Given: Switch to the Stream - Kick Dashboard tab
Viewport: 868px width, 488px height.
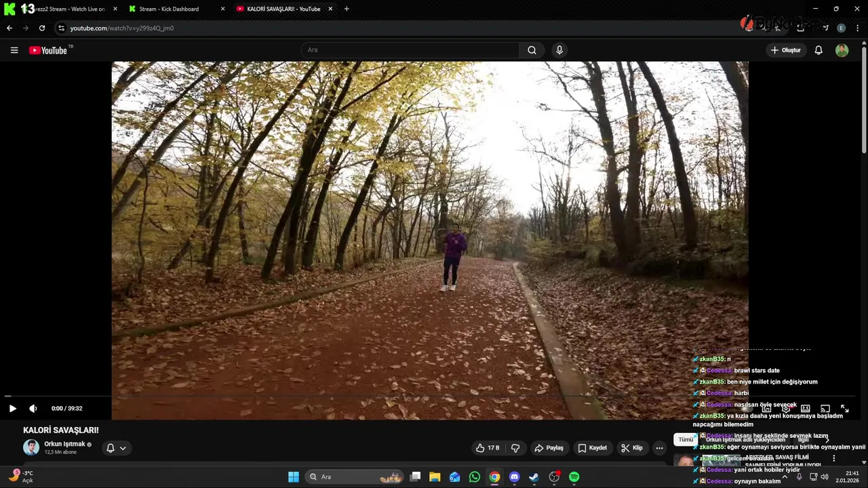Looking at the screenshot, I should [175, 9].
